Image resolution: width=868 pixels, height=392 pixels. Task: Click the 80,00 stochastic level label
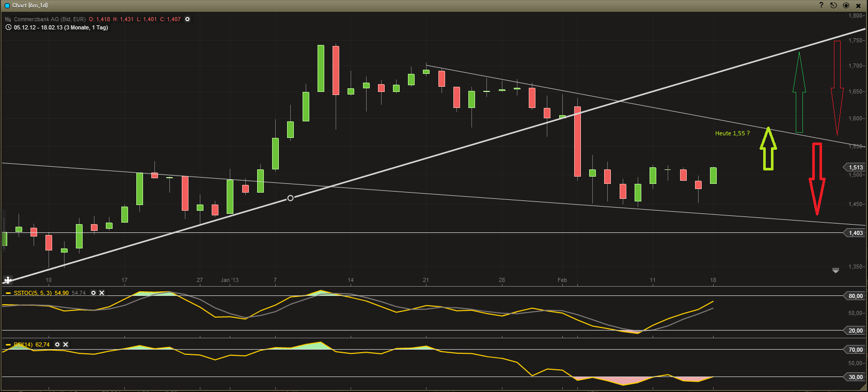click(x=855, y=296)
